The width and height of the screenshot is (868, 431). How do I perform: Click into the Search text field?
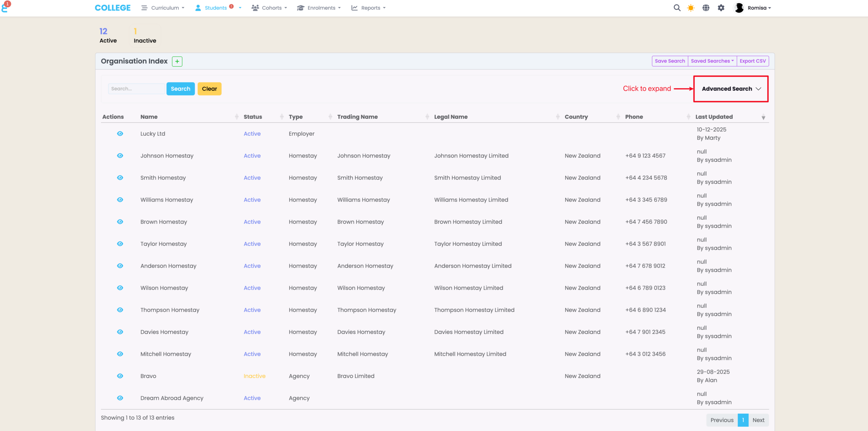point(136,89)
